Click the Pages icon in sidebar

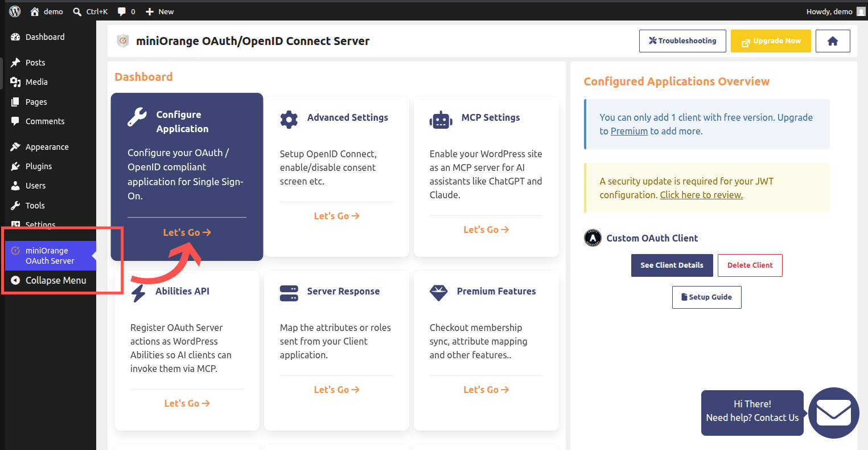click(15, 102)
